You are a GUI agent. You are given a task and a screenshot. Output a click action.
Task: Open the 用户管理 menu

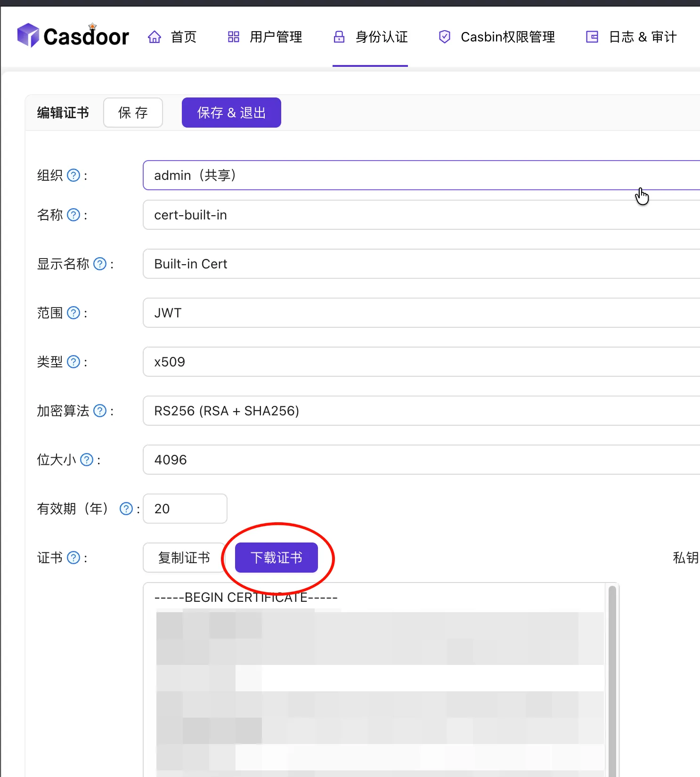pyautogui.click(x=265, y=37)
